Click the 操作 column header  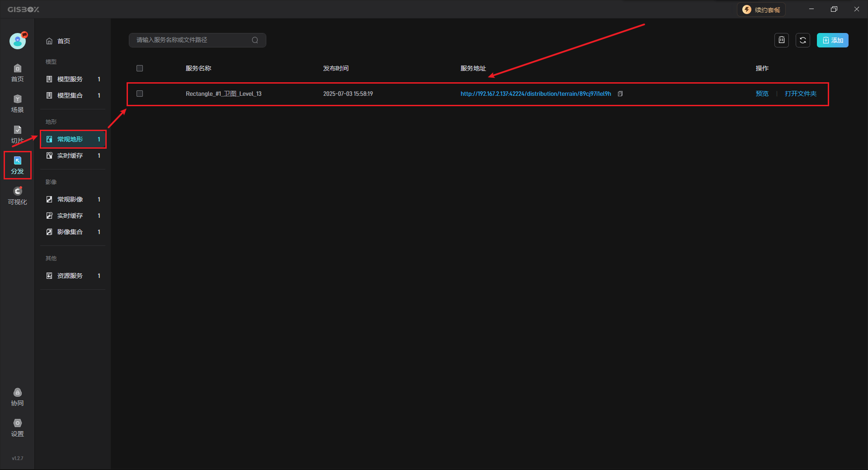point(762,68)
